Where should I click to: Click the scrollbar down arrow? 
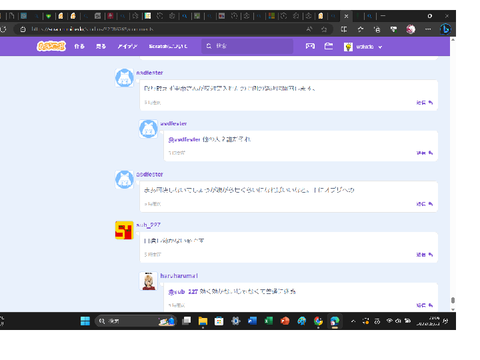click(x=453, y=309)
